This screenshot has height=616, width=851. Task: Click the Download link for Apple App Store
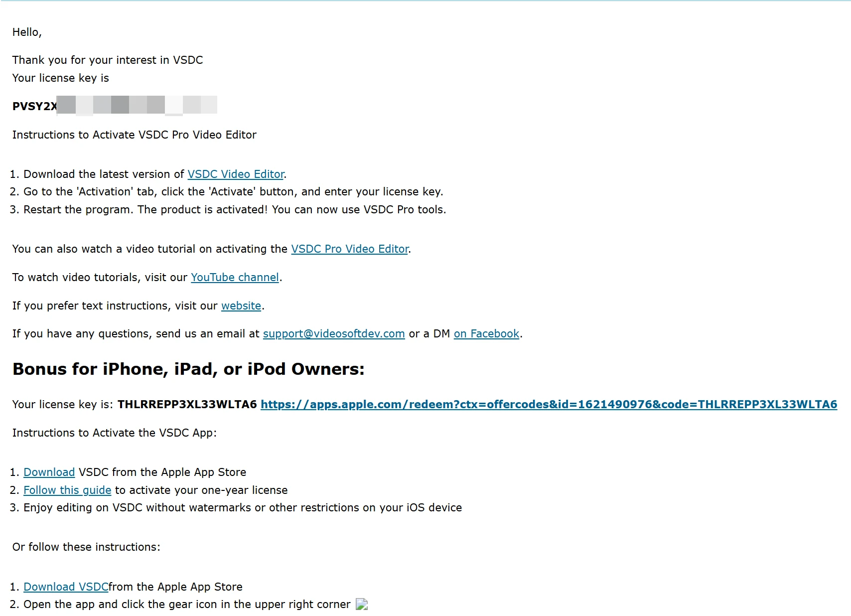(49, 472)
